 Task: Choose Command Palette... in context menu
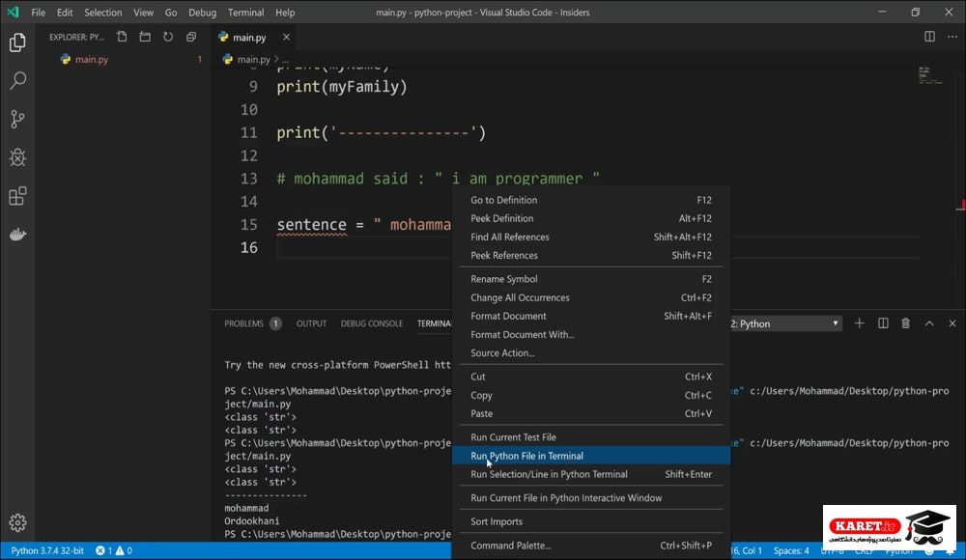pyautogui.click(x=591, y=546)
